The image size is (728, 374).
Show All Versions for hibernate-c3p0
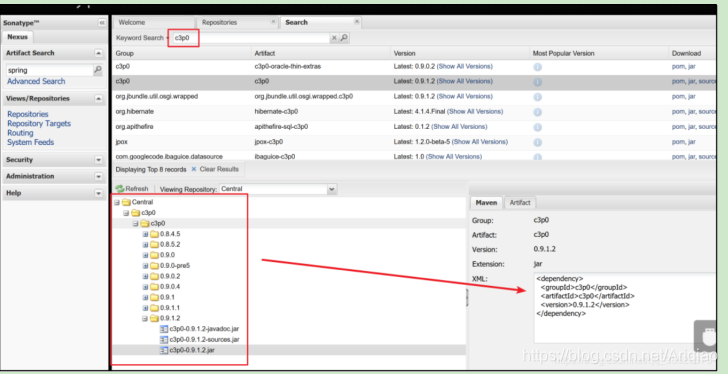click(475, 112)
